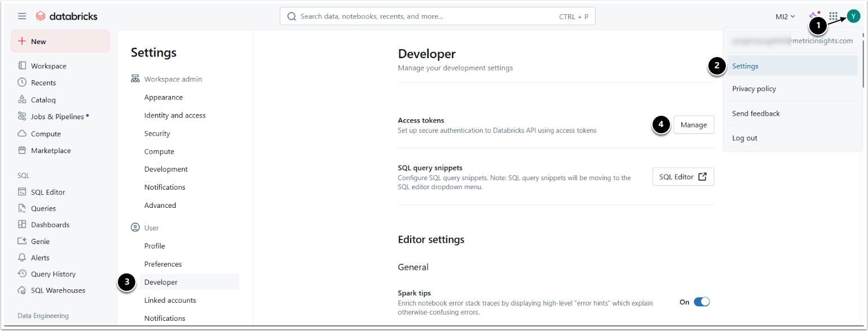Screen dimensions: 868x331
Task: Expand the MI2 workspace dropdown
Action: coord(785,16)
